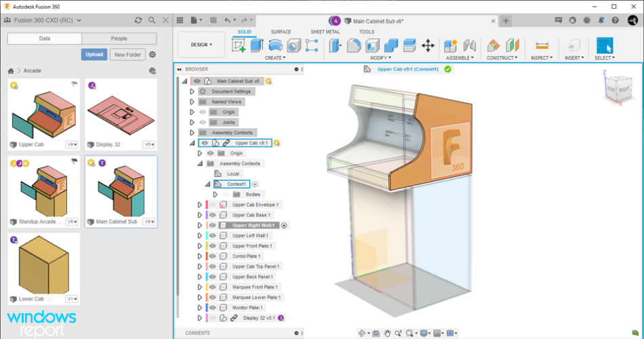Click the Insert Derive icon
The height and width of the screenshot is (339, 644).
tap(574, 45)
